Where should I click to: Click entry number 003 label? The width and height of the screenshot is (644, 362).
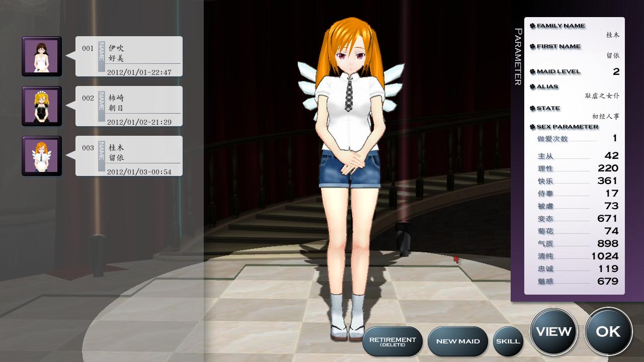[88, 148]
